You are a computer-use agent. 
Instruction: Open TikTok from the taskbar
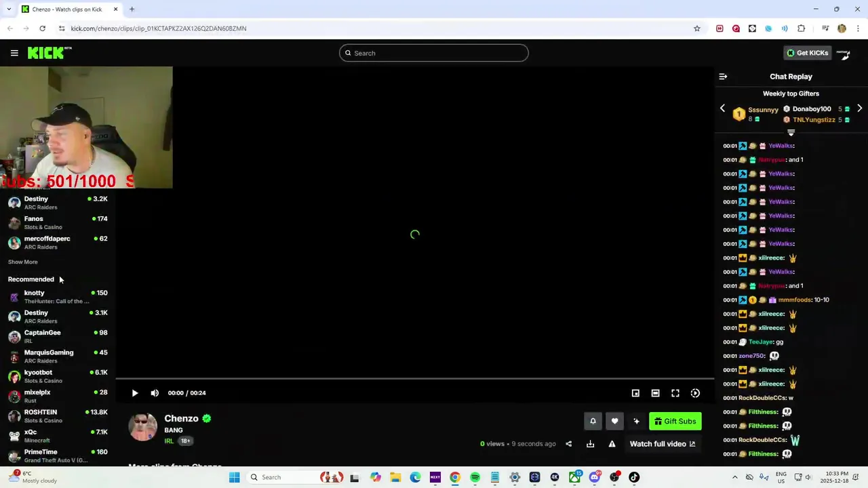pyautogui.click(x=634, y=477)
